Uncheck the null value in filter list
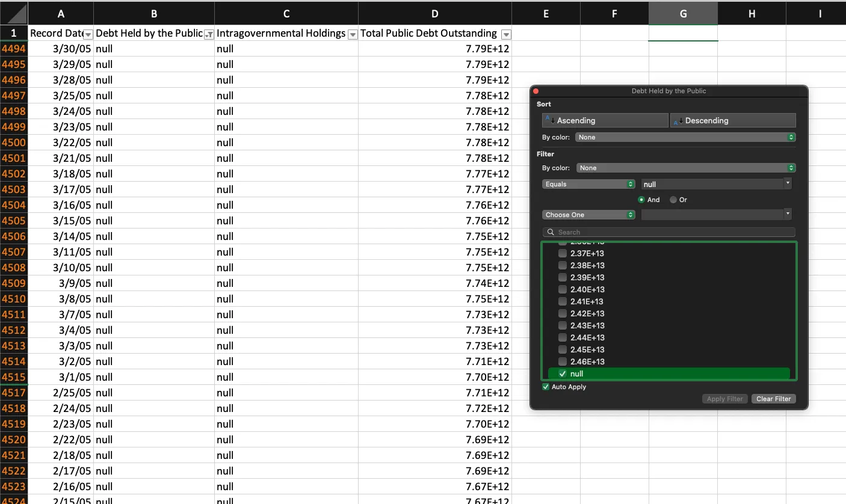This screenshot has height=504, width=846. point(563,373)
